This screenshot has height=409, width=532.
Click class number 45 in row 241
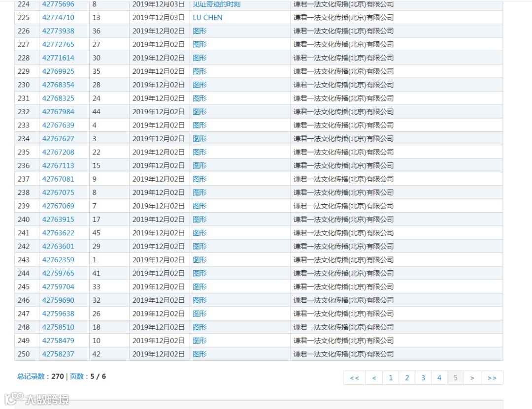point(97,233)
